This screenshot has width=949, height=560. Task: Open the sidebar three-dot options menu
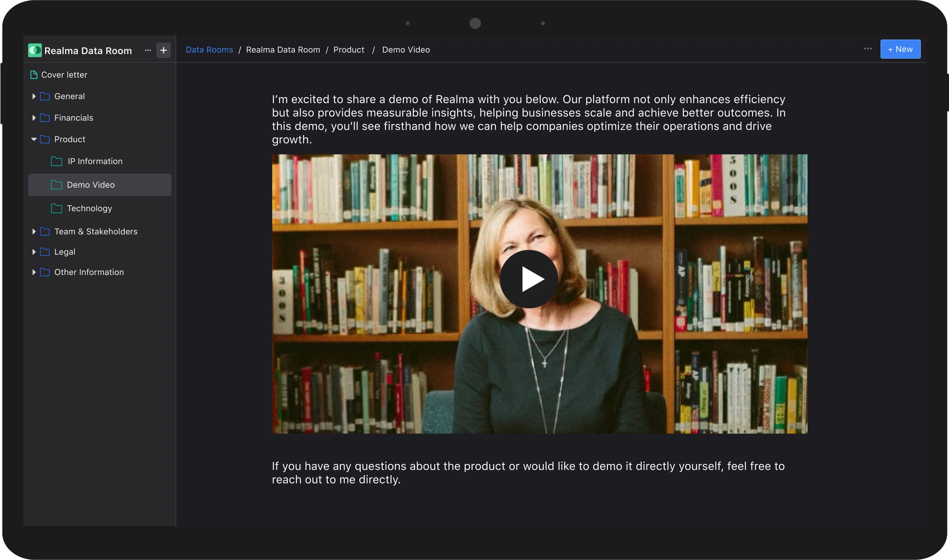148,50
